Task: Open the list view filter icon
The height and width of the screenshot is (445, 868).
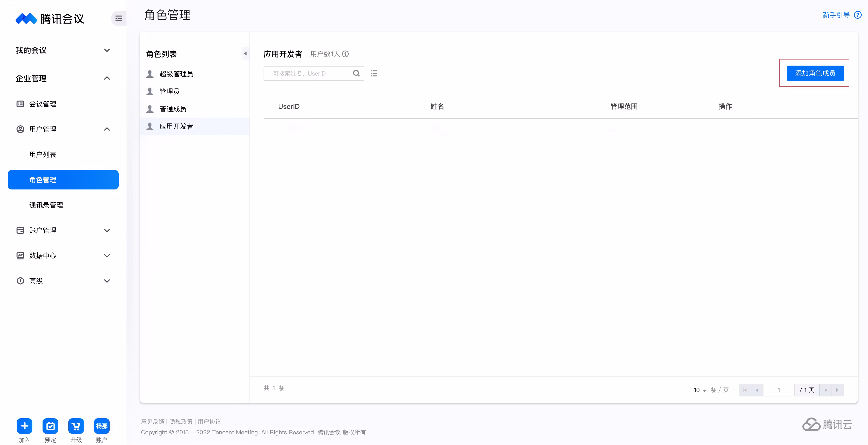Action: coord(374,73)
